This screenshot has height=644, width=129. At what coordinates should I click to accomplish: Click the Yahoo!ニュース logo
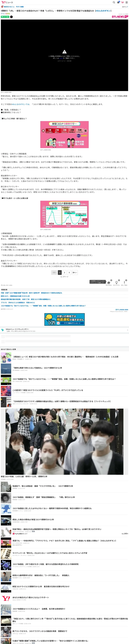(x=7, y=2)
